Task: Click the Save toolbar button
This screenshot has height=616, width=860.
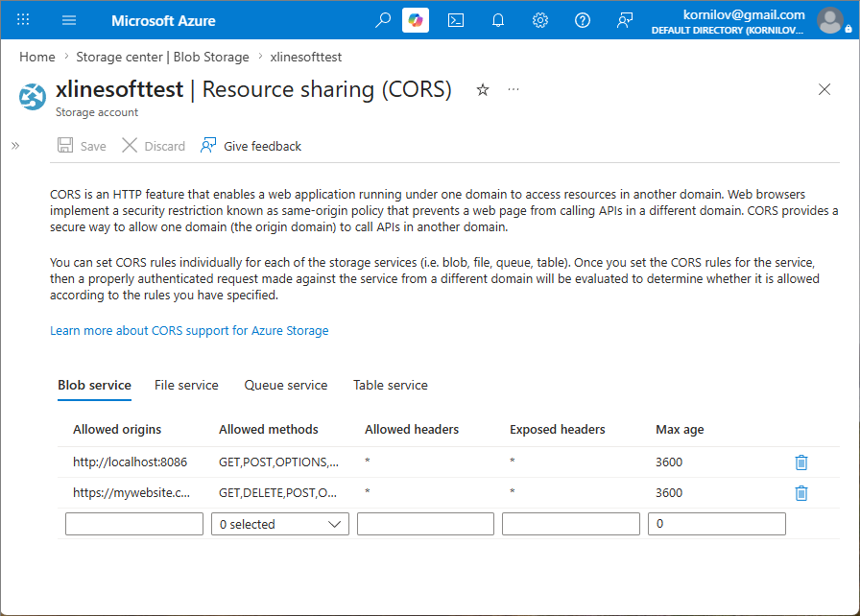Action: [x=82, y=146]
